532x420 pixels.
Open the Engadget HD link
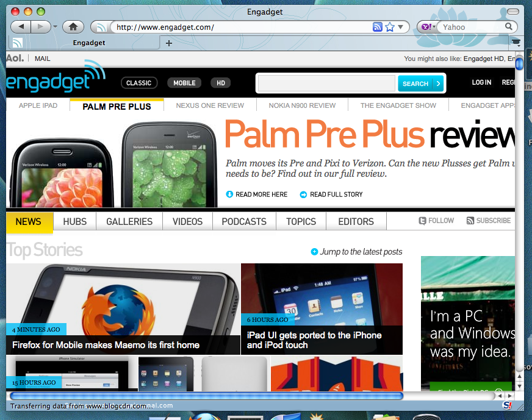[x=483, y=59]
